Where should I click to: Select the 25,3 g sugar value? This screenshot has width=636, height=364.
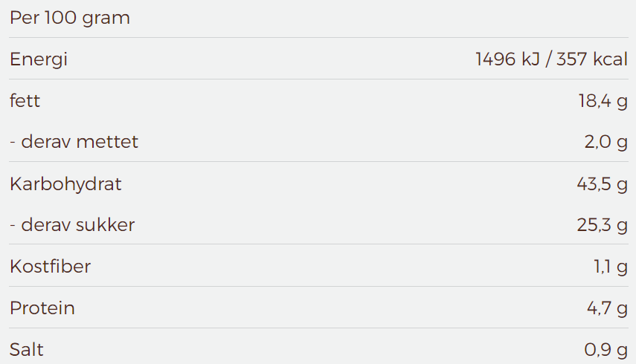(603, 225)
